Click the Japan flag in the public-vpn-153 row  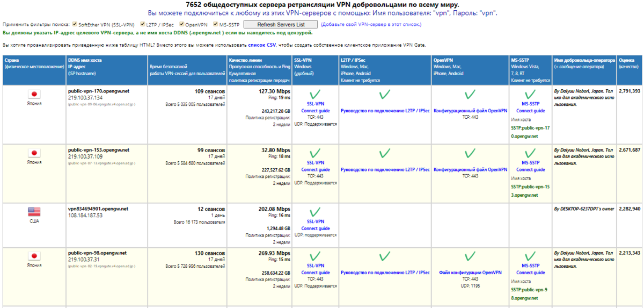[x=34, y=154]
